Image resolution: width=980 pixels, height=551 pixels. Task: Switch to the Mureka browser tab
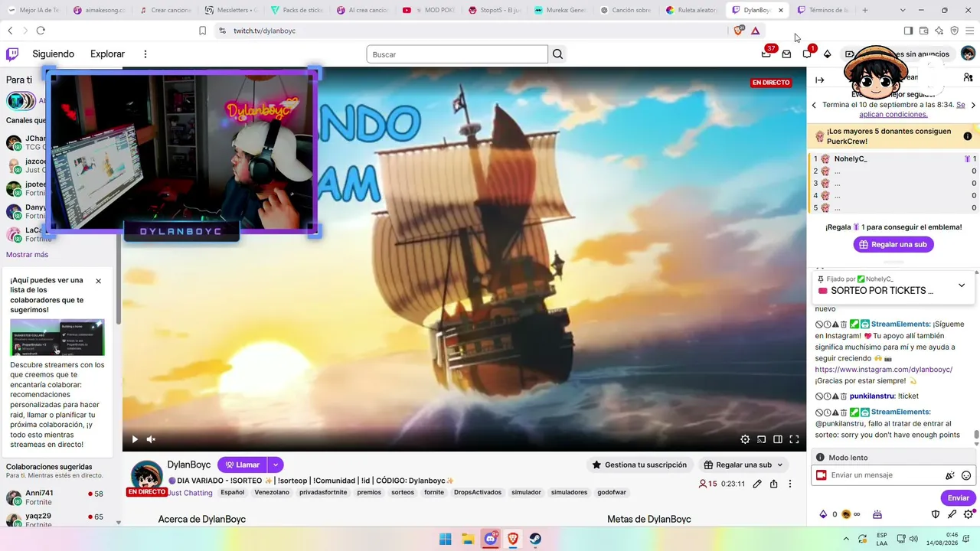562,10
